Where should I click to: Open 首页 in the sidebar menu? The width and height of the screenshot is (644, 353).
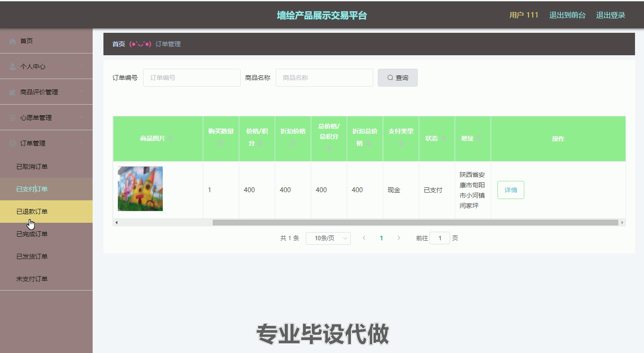[46, 41]
